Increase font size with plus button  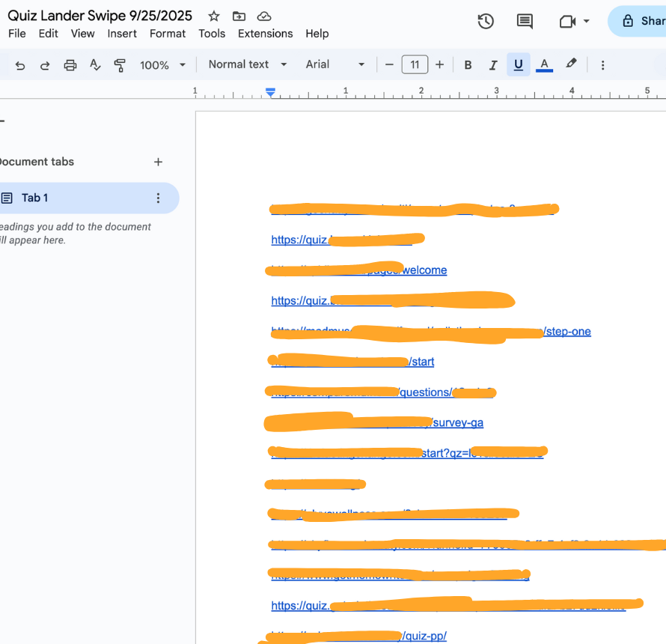[x=439, y=64]
